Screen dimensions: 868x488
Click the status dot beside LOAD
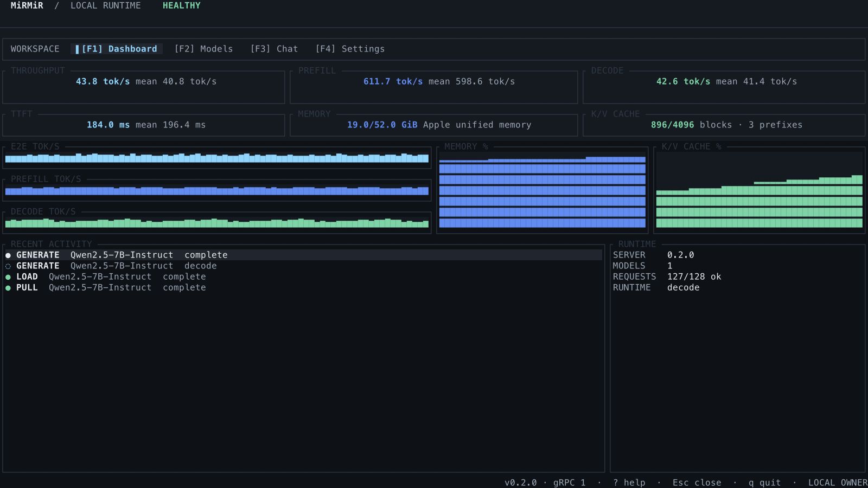click(8, 277)
